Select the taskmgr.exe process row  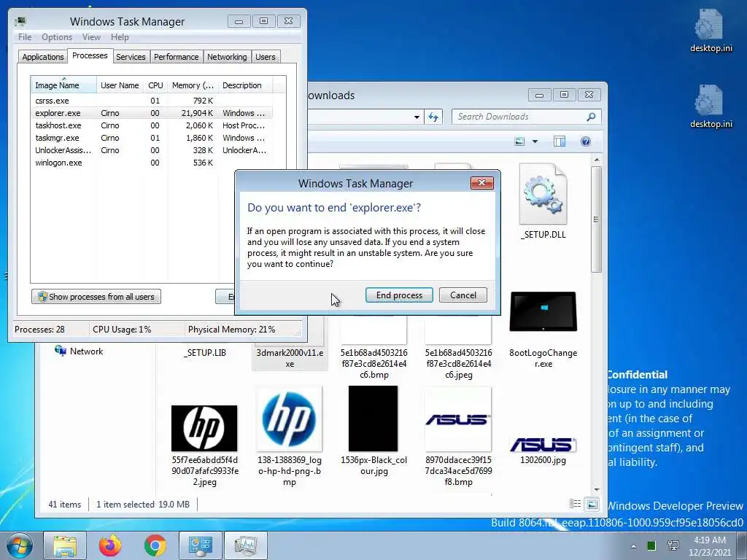pyautogui.click(x=152, y=138)
